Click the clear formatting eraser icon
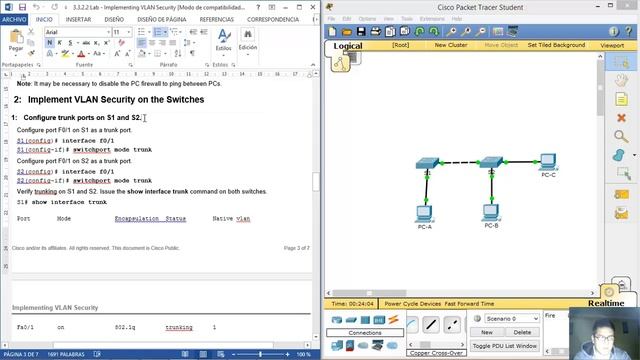This screenshot has height=360, width=640. (121, 42)
